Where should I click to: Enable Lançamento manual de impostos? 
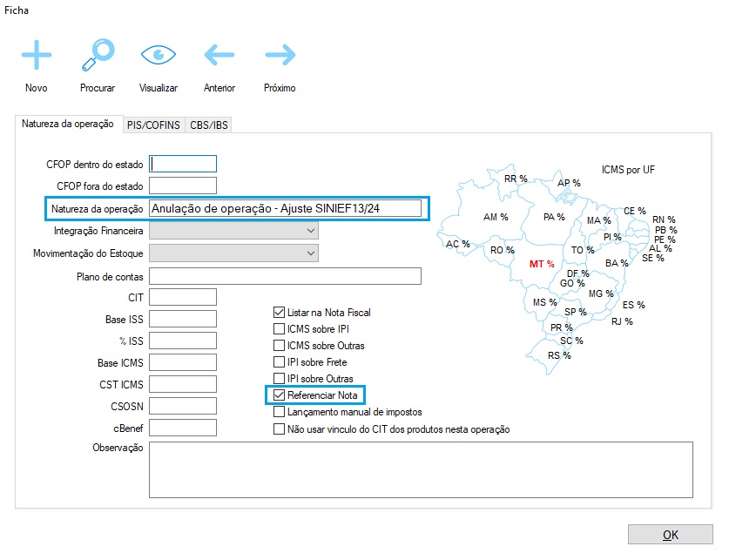coord(280,412)
